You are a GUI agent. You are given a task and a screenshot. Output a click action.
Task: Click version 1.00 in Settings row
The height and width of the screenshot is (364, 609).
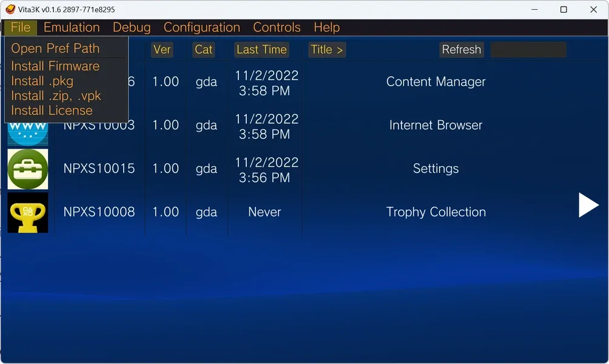pos(166,169)
